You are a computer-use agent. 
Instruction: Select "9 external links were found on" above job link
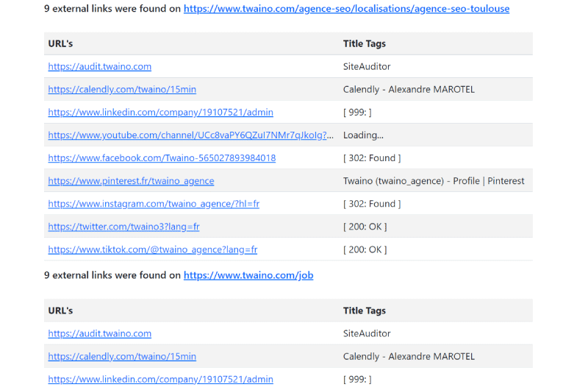point(112,275)
